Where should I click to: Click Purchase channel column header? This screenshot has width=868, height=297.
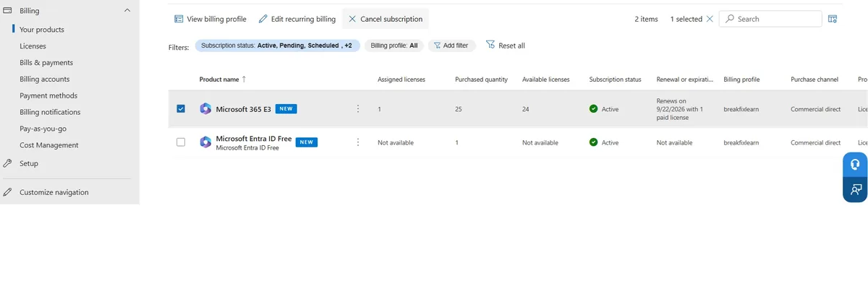814,79
